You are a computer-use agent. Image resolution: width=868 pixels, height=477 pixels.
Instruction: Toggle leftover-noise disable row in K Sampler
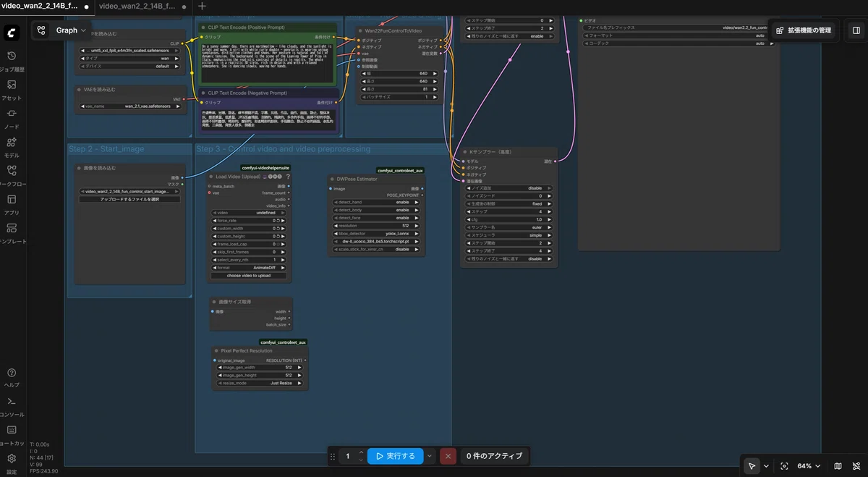tap(508, 258)
